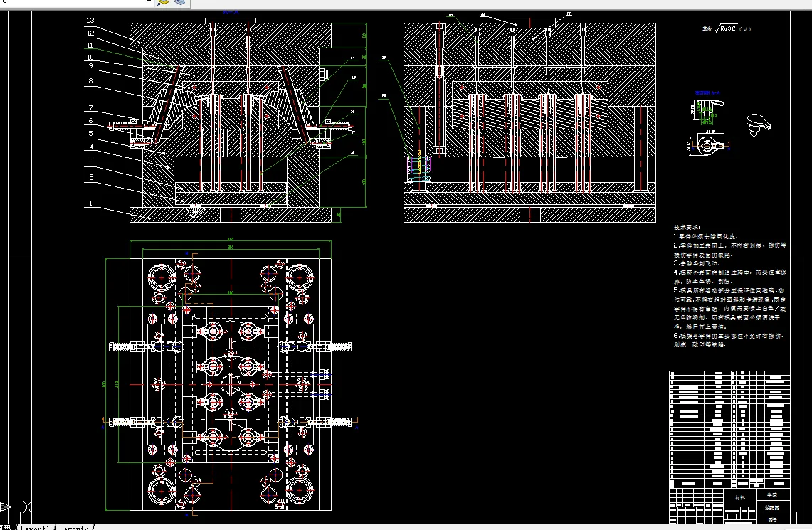Select part callout number 3

point(91,159)
